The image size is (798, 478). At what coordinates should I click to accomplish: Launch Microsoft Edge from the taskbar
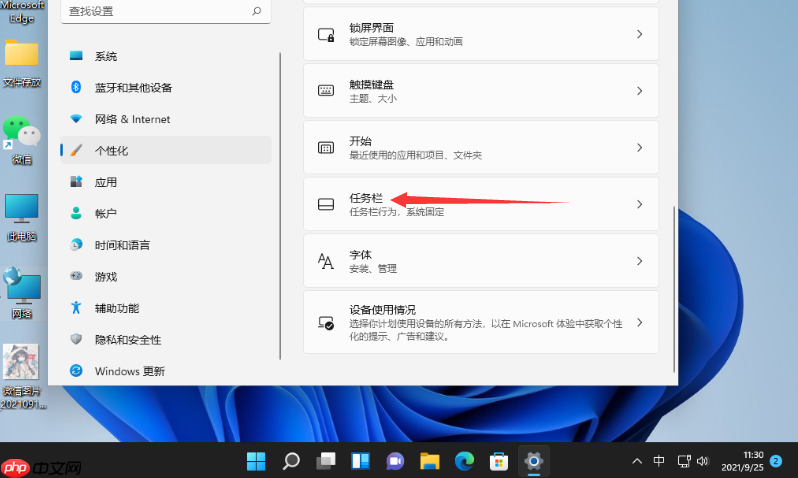pos(464,461)
